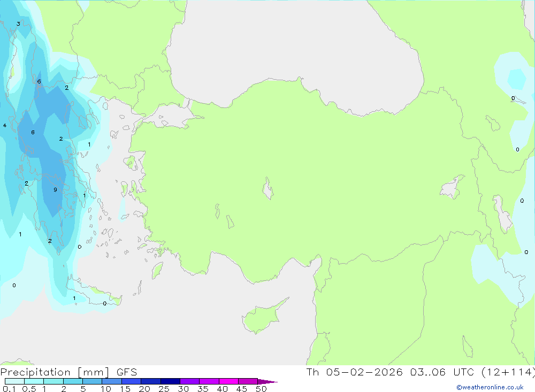
Task: Click the 1–2 mm legend color swatch
Action: [53, 381]
